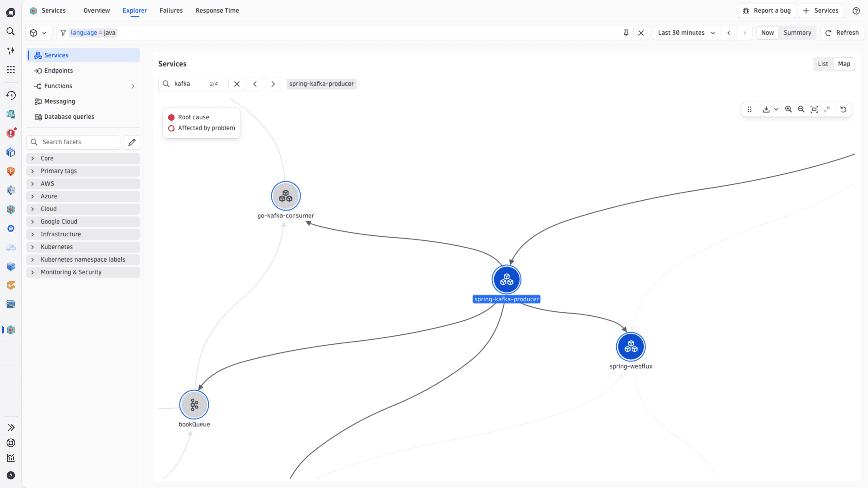The image size is (868, 488).
Task: Select the spring-webflux node
Action: (x=631, y=347)
